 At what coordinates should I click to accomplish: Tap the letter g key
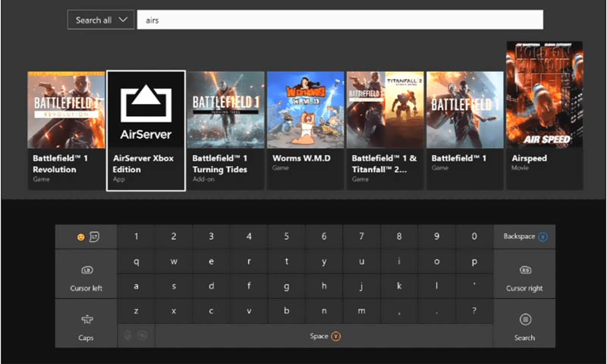[x=287, y=286]
